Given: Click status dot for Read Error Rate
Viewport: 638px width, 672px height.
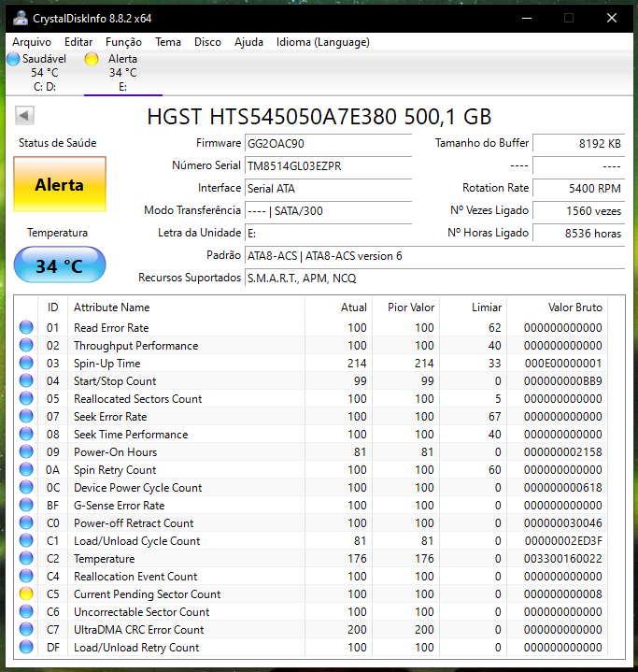Looking at the screenshot, I should (x=26, y=327).
